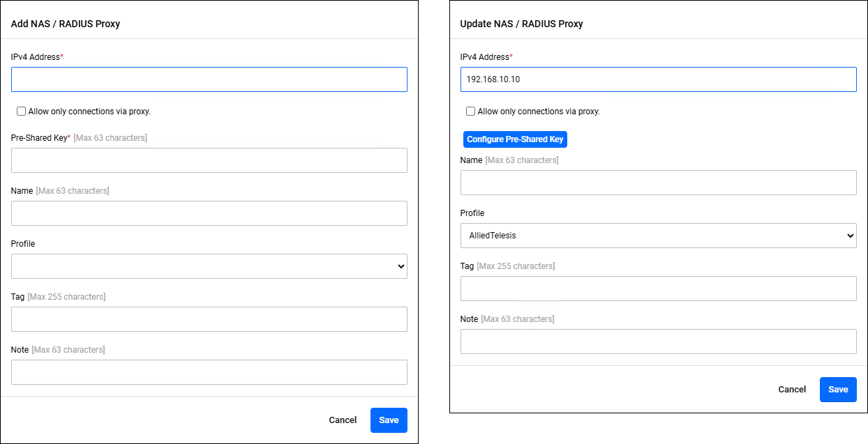Viewport: 868px width, 444px height.
Task: Click the Pre-Shared Key label text
Action: (x=39, y=138)
